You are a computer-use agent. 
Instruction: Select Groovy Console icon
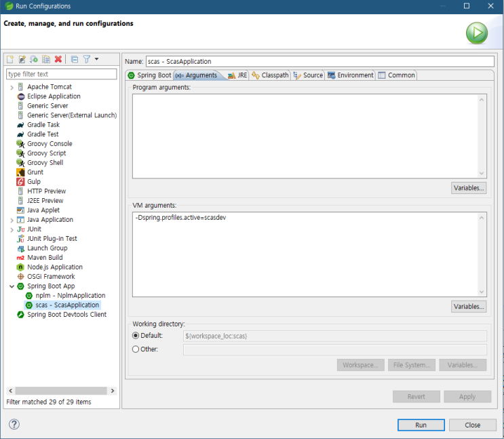click(20, 144)
